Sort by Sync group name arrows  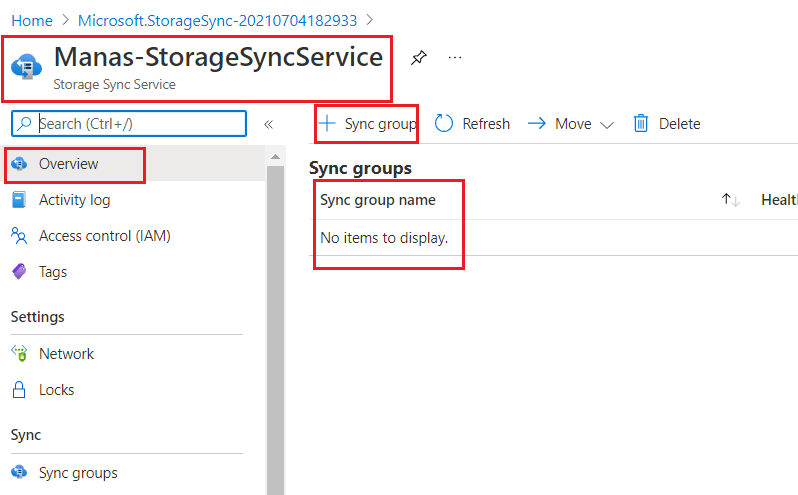pos(730,200)
